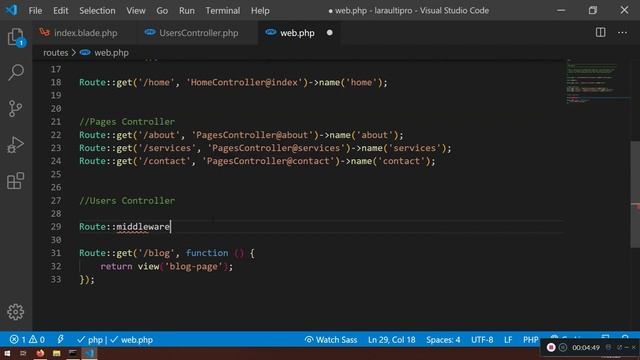Screen dimensions: 640x360
Task: Open the Windows Start menu
Action: coord(7,353)
